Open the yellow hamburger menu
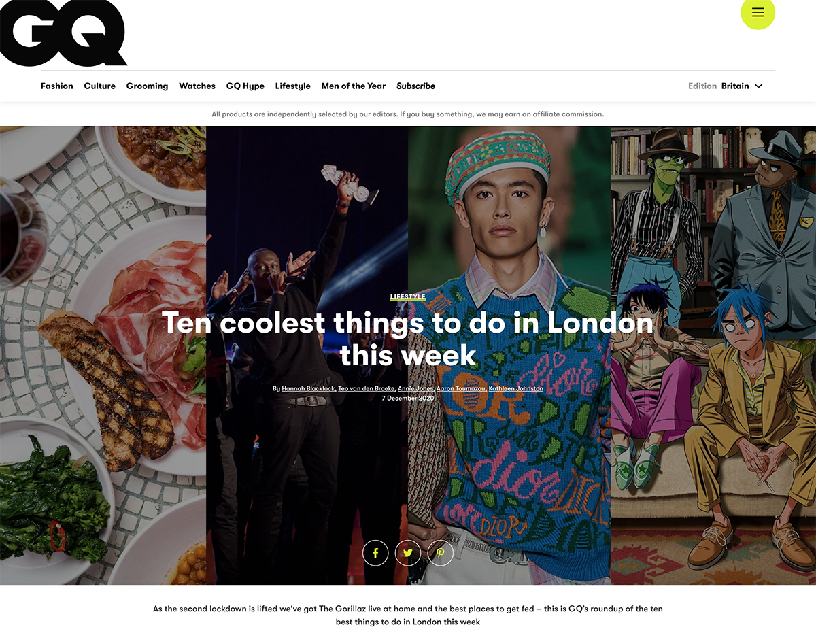 click(x=758, y=12)
